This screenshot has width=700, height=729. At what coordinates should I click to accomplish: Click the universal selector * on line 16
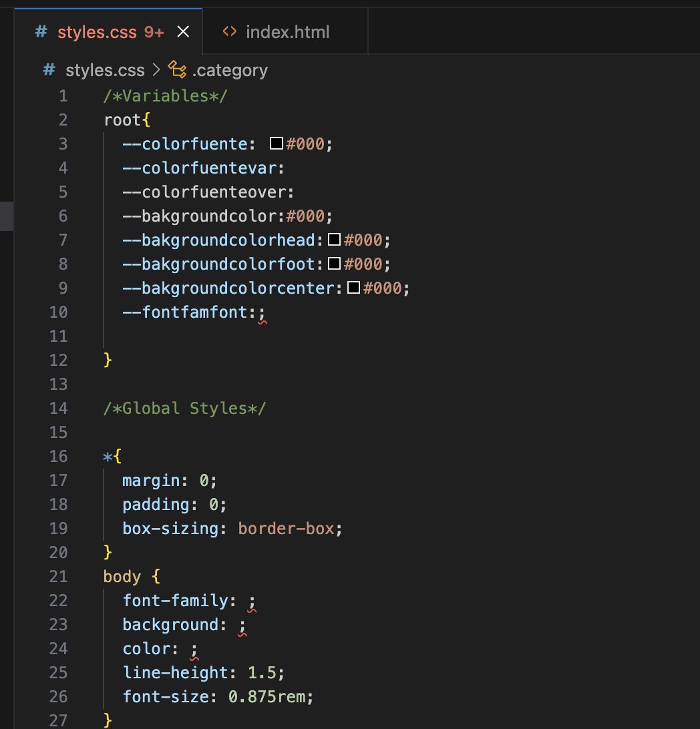(108, 457)
